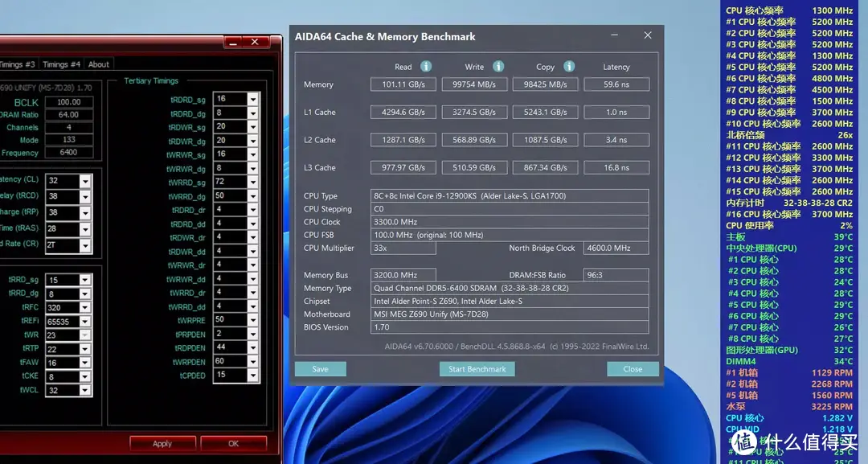
Task: Click the Motherboard MSI MEG Z690 Unify field
Action: 510,314
